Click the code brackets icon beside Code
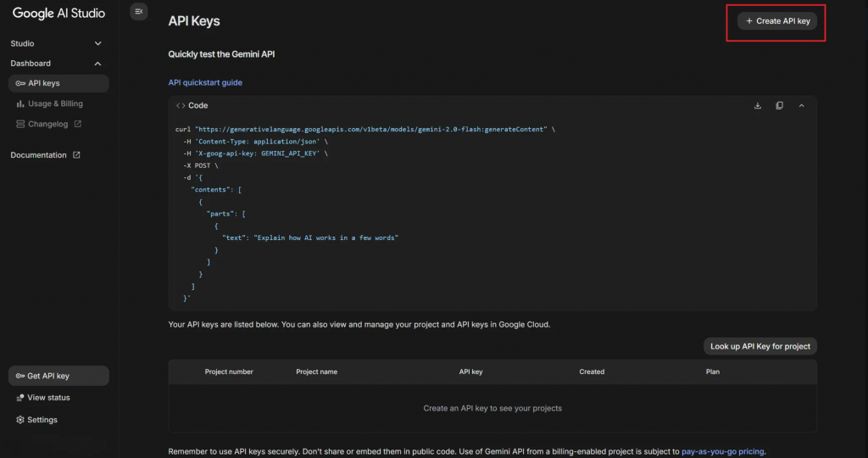This screenshot has height=458, width=868. 181,105
